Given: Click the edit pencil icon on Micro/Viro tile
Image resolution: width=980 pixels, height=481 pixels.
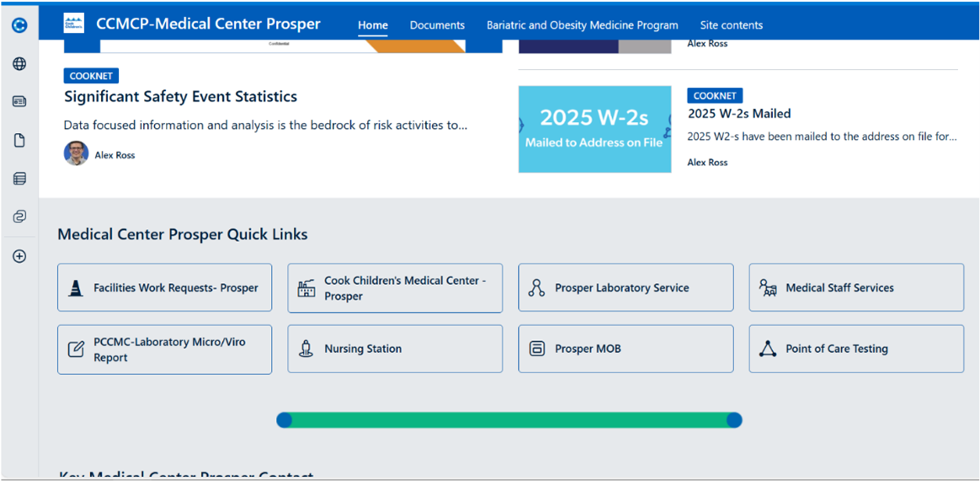Looking at the screenshot, I should pyautogui.click(x=76, y=349).
